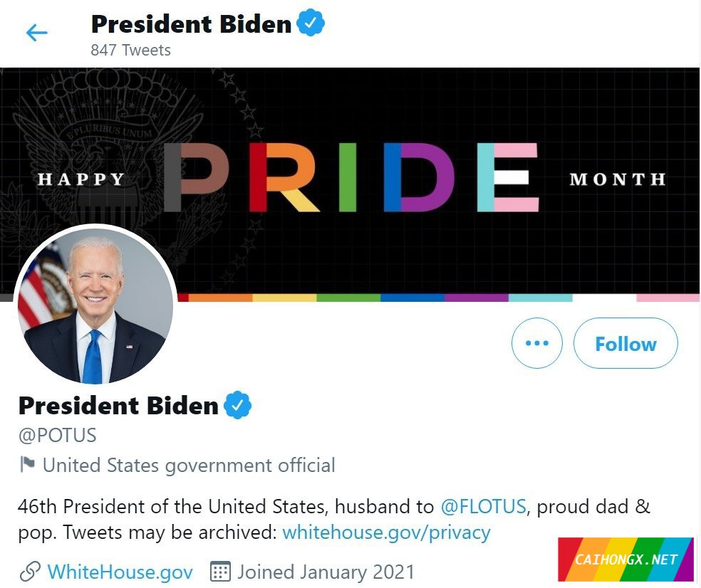
Task: Open the @FLOTUS mention link in bio
Action: pyautogui.click(x=484, y=507)
